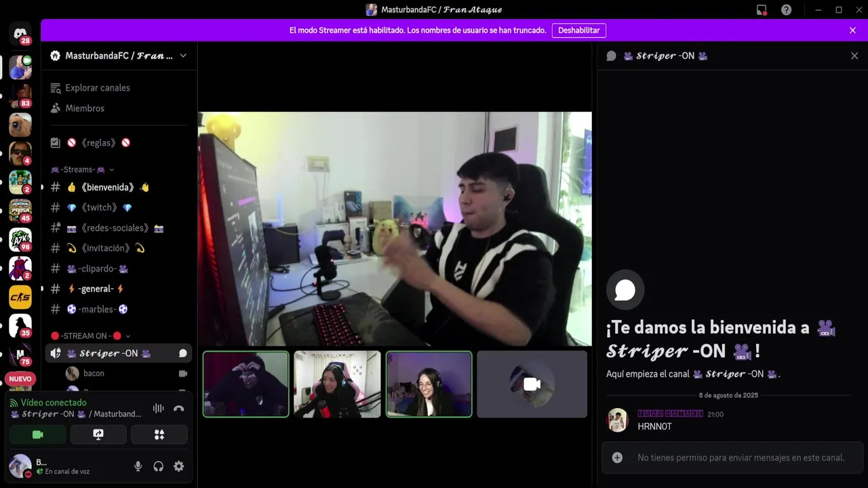Open the -marbles- channel

coord(119,309)
